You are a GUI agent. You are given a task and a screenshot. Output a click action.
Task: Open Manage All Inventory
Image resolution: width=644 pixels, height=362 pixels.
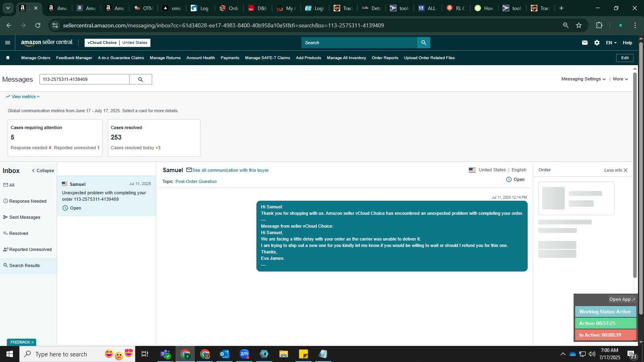coord(346,58)
